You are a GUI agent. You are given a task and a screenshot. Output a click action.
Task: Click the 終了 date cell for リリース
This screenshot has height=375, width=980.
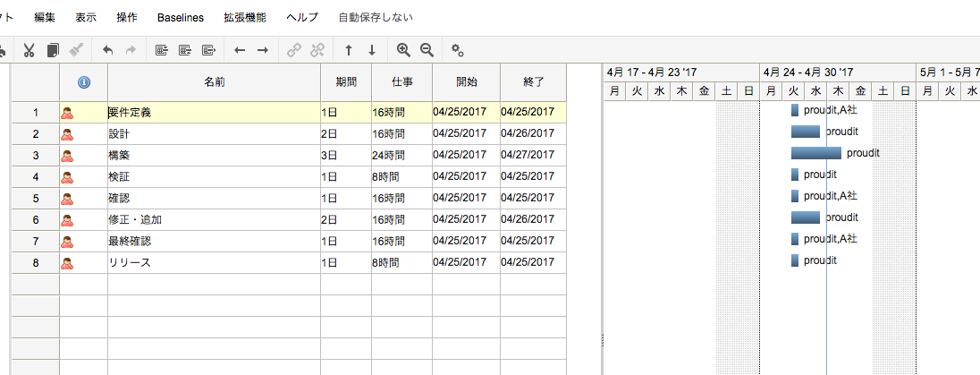(x=533, y=263)
